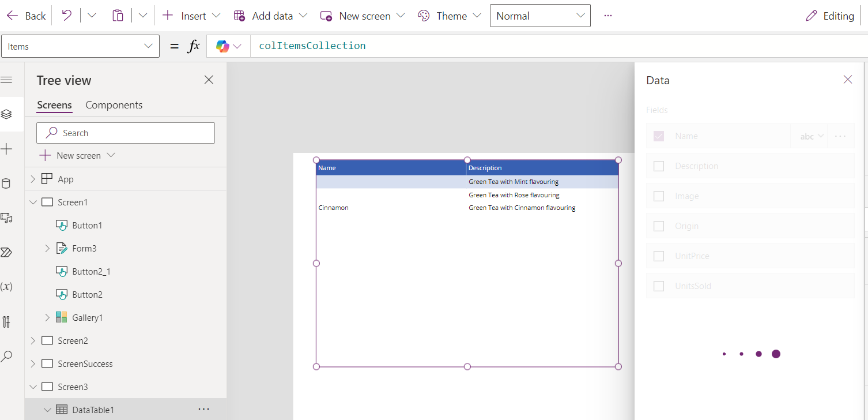Close the Data panel

(847, 80)
